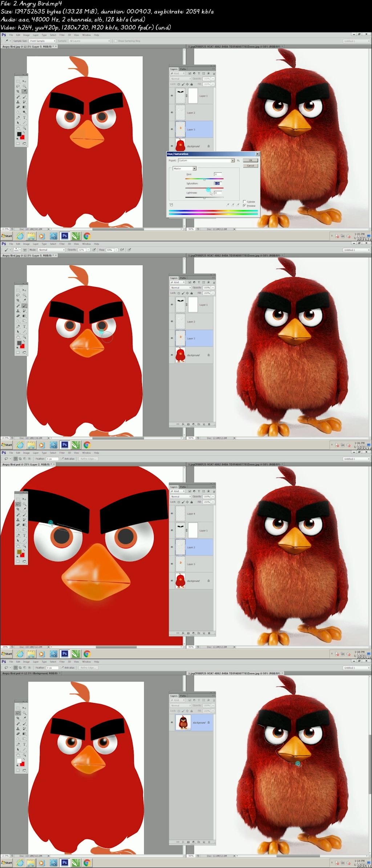The height and width of the screenshot is (868, 372).
Task: Select Layer 4 in the zoomed-face frame
Action: point(191,514)
